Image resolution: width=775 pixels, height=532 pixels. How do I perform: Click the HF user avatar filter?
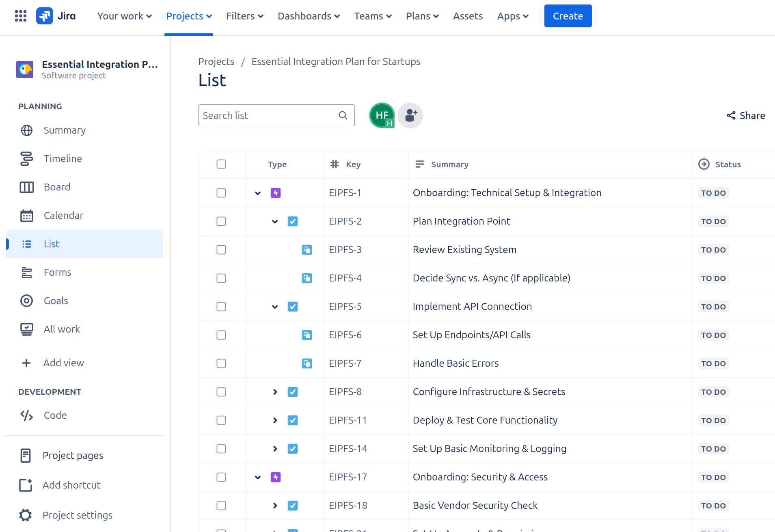click(382, 115)
